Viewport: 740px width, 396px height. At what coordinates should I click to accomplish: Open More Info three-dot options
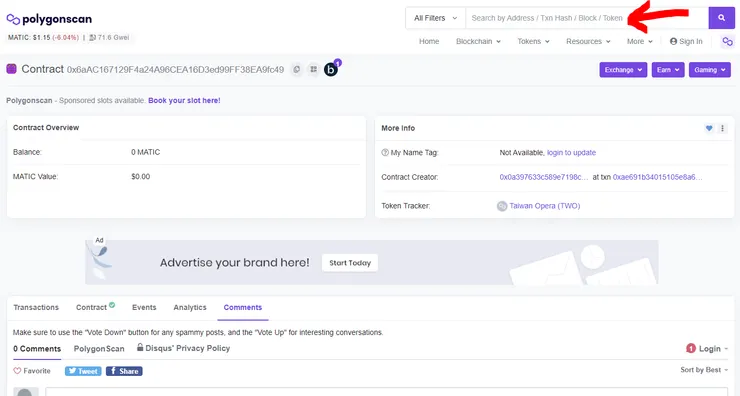point(722,128)
